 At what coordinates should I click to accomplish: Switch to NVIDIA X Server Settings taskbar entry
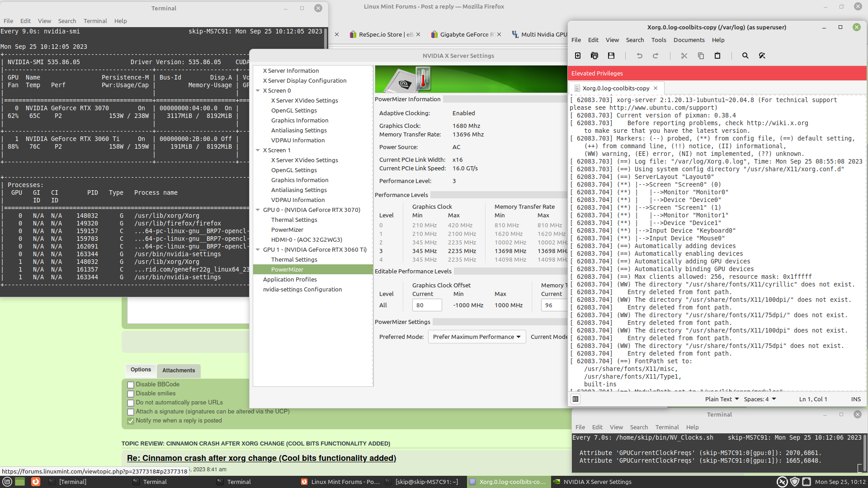592,482
